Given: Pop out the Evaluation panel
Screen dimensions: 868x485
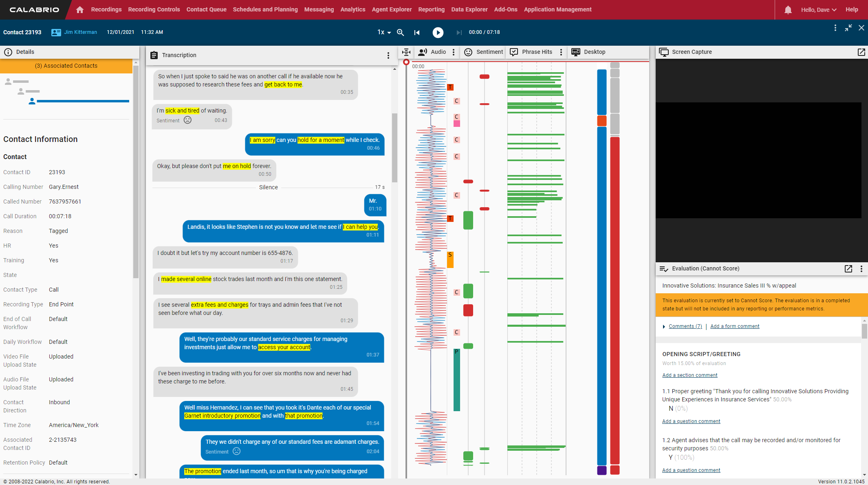Looking at the screenshot, I should click(x=848, y=268).
